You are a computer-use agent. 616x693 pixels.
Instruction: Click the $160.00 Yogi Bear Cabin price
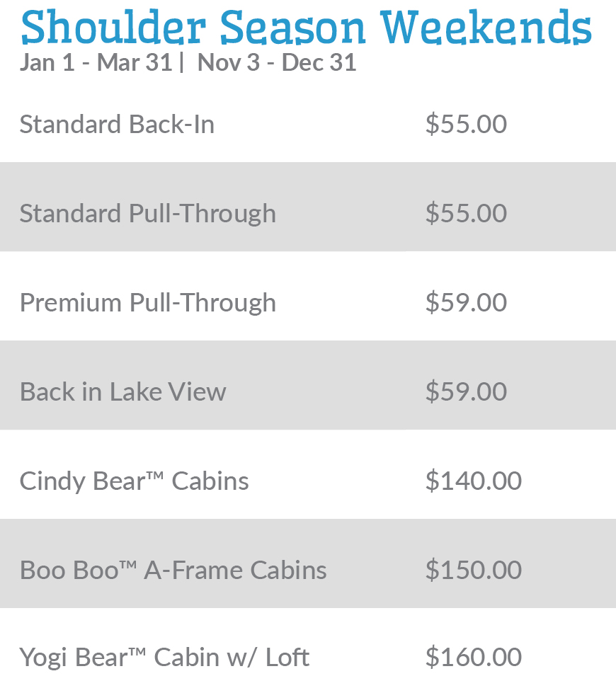pyautogui.click(x=474, y=657)
